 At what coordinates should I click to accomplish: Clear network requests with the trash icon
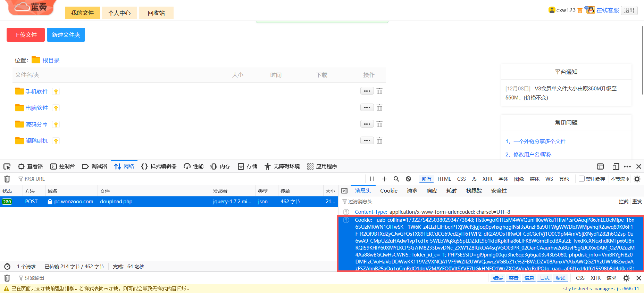(7, 179)
